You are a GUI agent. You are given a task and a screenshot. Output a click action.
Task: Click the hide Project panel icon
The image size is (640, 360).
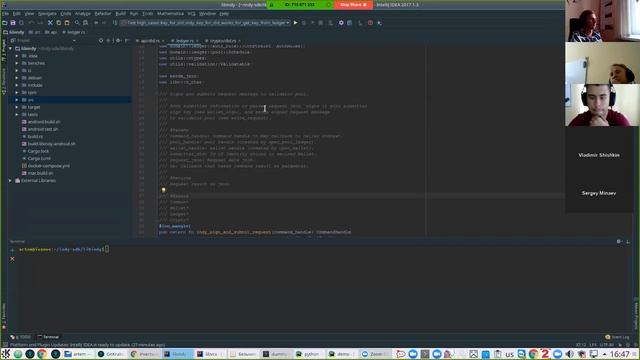coord(127,40)
